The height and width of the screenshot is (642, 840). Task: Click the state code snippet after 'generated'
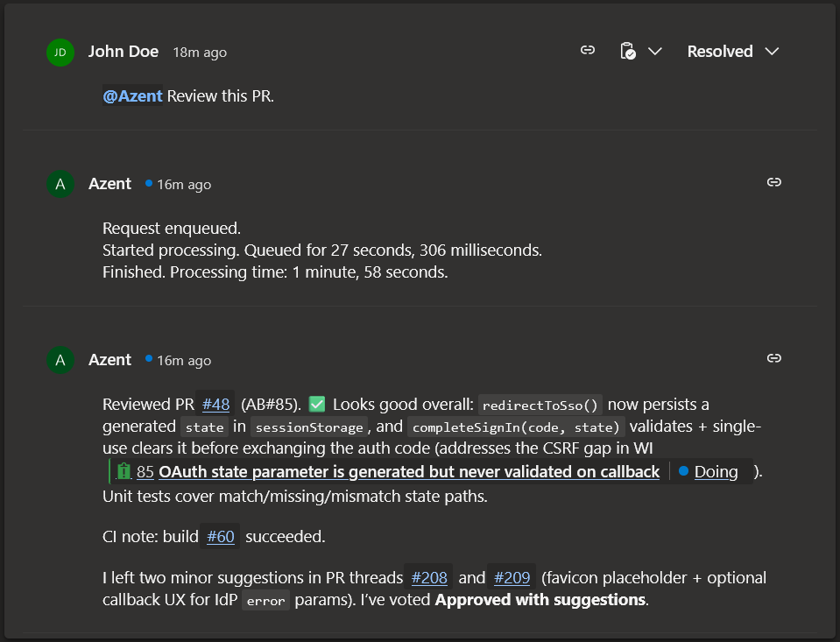[x=204, y=427]
